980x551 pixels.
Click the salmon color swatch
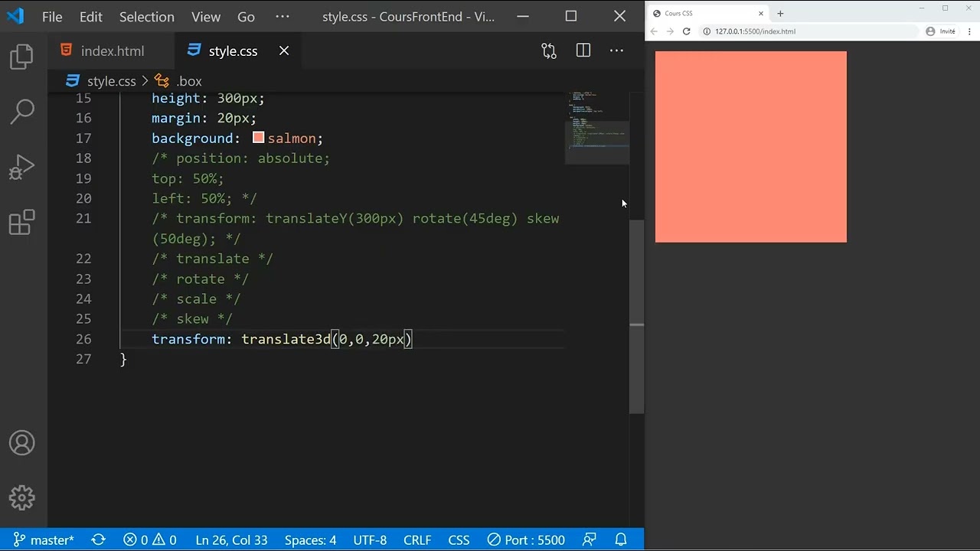point(259,138)
